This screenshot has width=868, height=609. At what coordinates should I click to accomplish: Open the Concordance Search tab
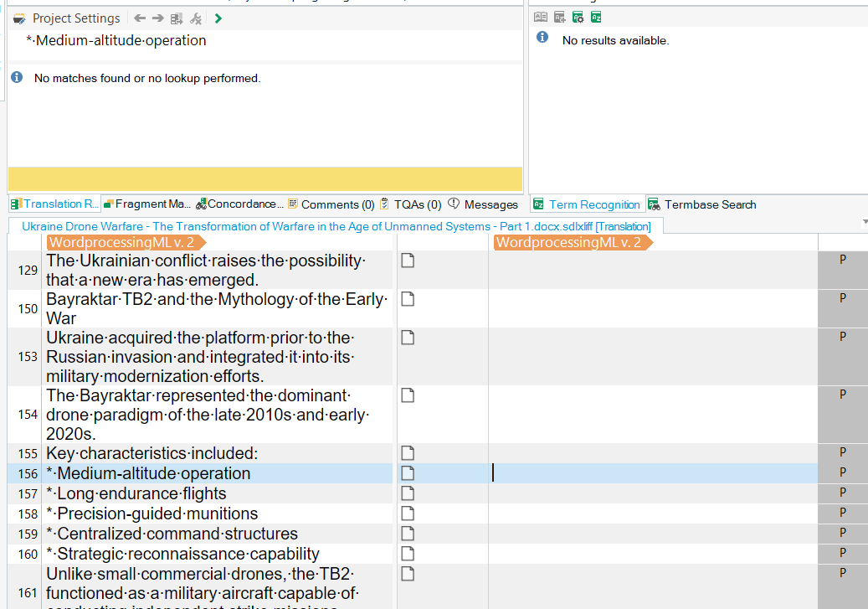coord(239,204)
